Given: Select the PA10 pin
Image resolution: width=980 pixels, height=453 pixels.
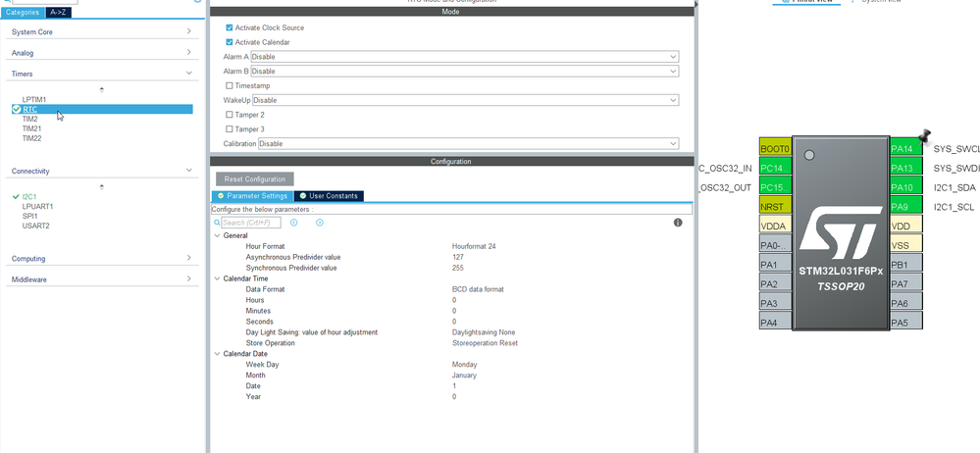Looking at the screenshot, I should coord(905,187).
